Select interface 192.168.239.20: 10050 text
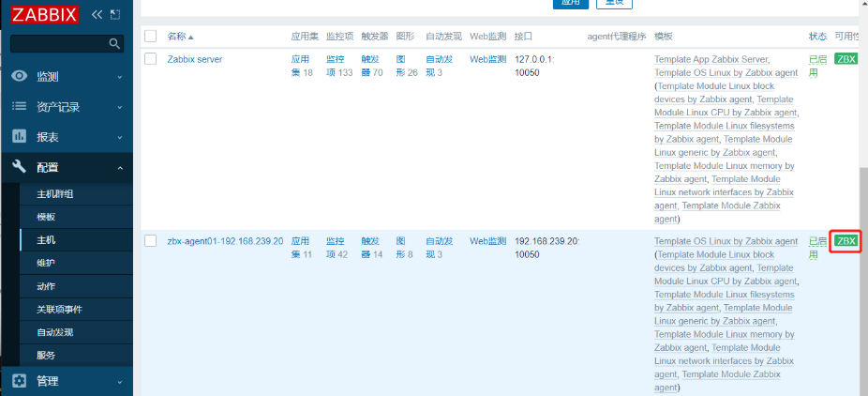Image resolution: width=868 pixels, height=396 pixels. [546, 248]
